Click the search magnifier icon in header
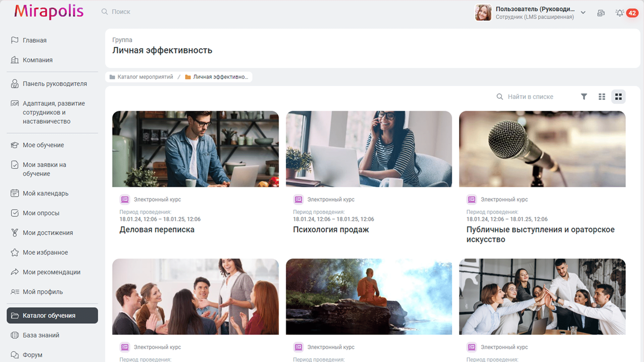 pos(105,12)
